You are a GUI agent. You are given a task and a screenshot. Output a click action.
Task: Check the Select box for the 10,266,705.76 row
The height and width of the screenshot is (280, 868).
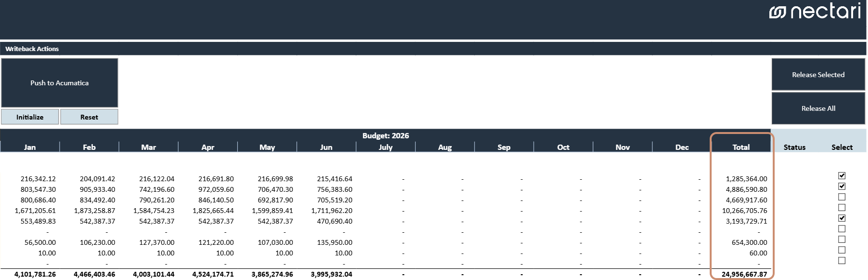842,208
